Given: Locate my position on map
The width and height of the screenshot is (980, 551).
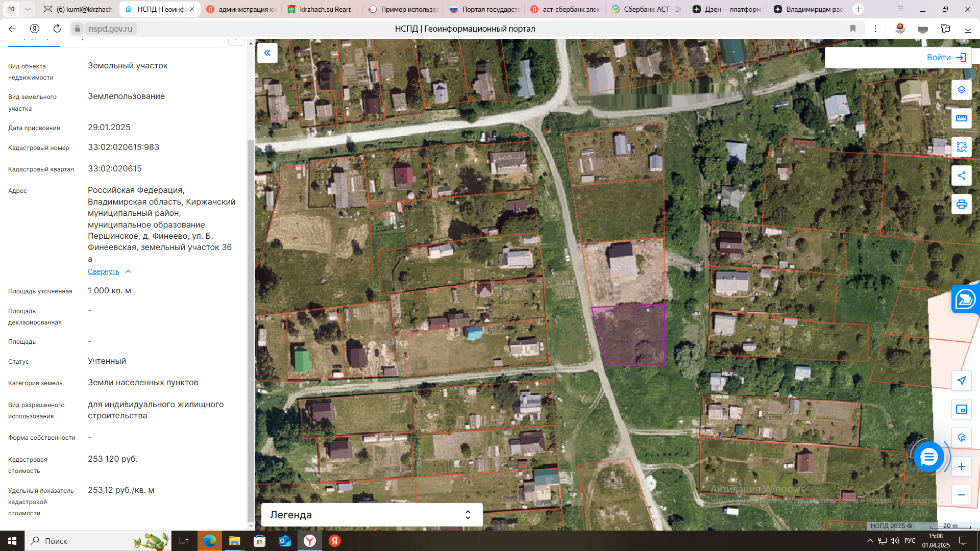Looking at the screenshot, I should [961, 381].
